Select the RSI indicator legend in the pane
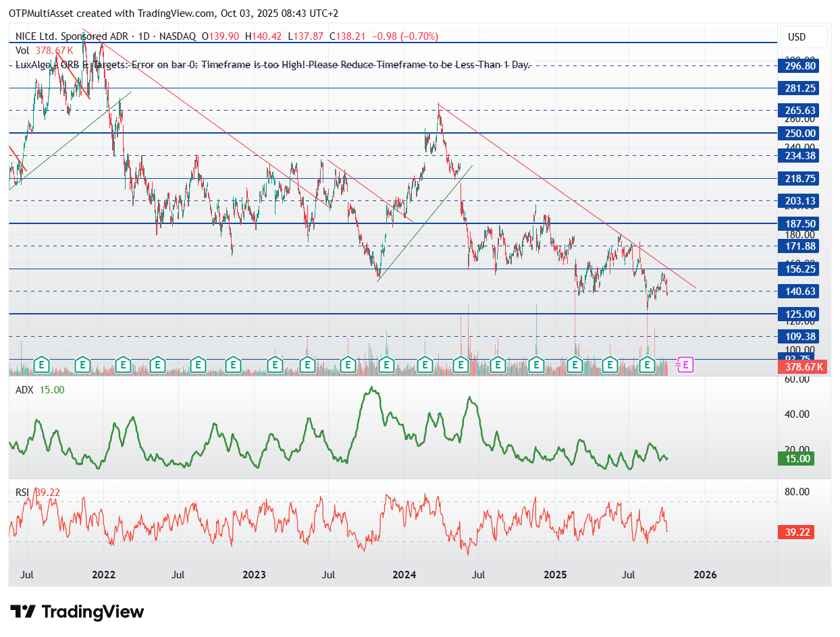 pos(23,493)
